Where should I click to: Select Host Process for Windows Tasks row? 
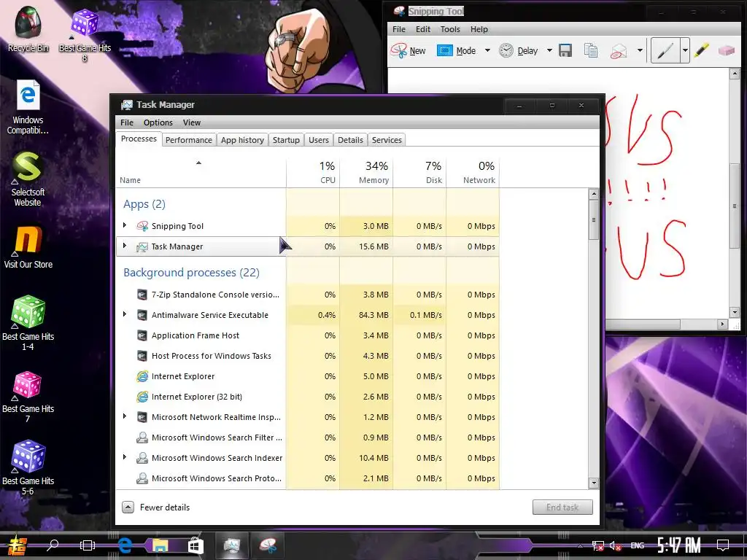click(x=308, y=356)
